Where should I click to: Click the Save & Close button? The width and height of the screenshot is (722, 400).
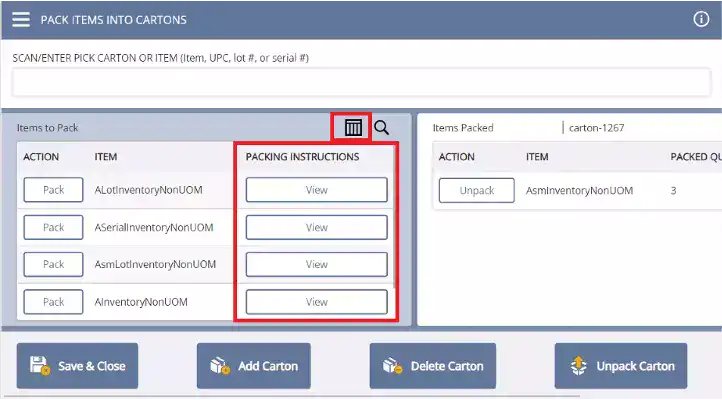click(x=77, y=366)
